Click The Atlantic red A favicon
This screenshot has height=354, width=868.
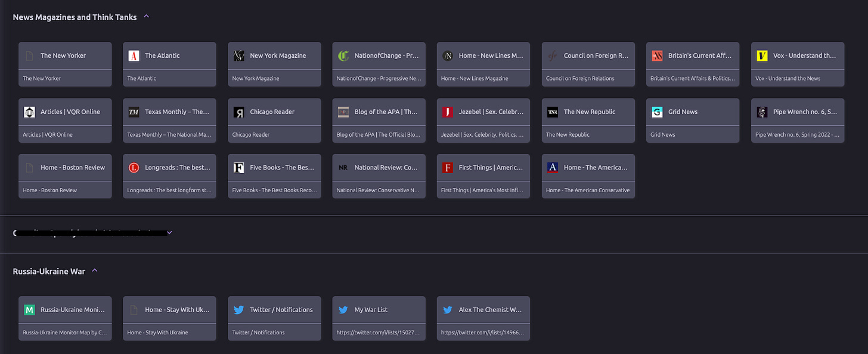(x=134, y=56)
